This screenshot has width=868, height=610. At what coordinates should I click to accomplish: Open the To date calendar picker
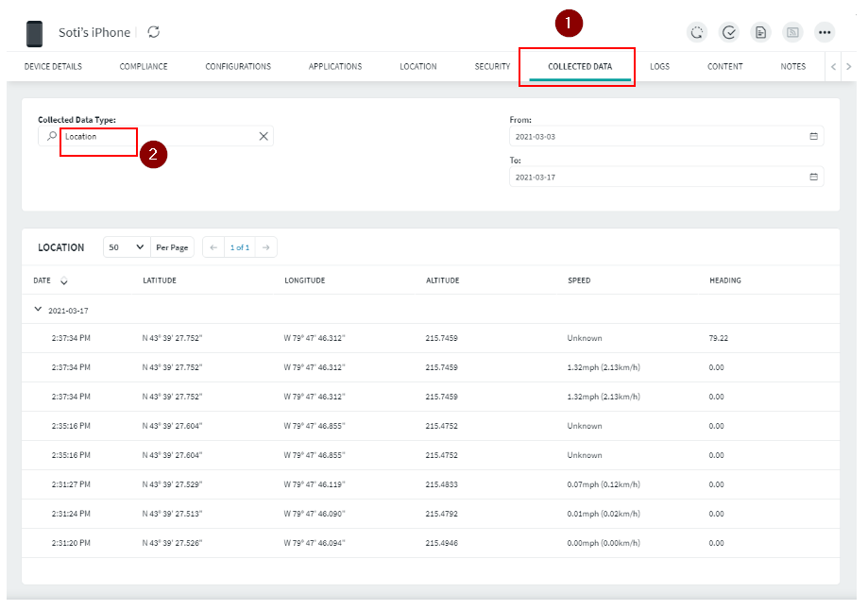(x=814, y=177)
